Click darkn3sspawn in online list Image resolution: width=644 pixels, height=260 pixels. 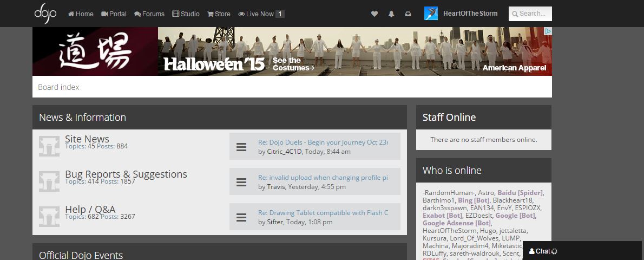445,208
